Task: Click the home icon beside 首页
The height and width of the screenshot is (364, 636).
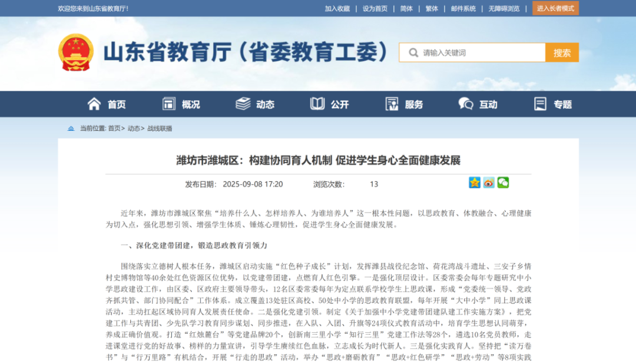Action: click(94, 104)
